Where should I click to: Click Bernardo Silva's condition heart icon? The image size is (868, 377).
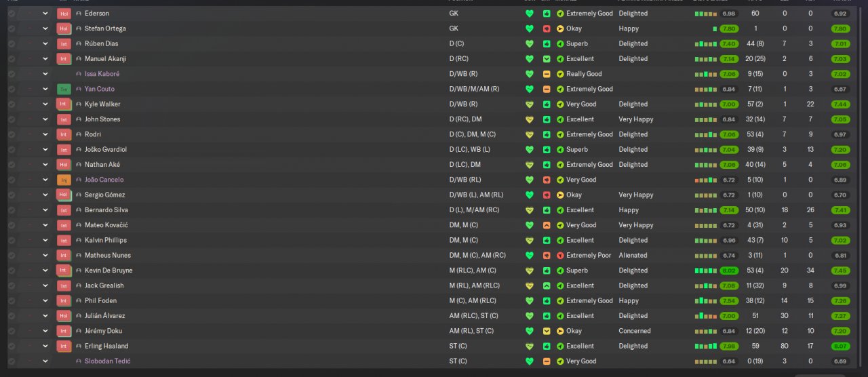(530, 210)
